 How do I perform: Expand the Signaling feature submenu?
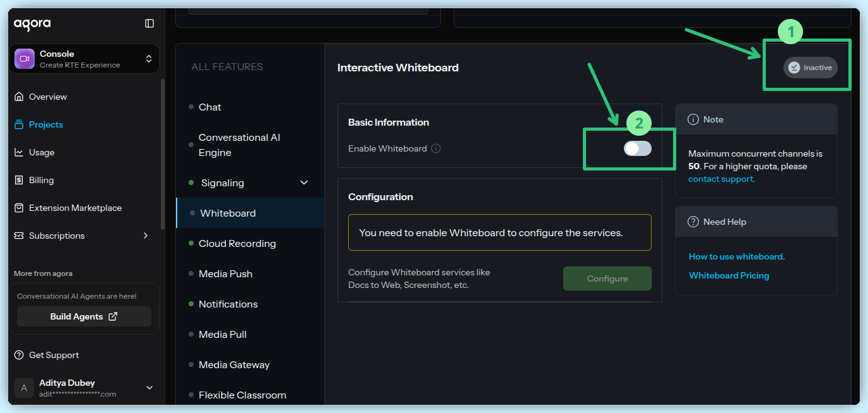coord(304,183)
